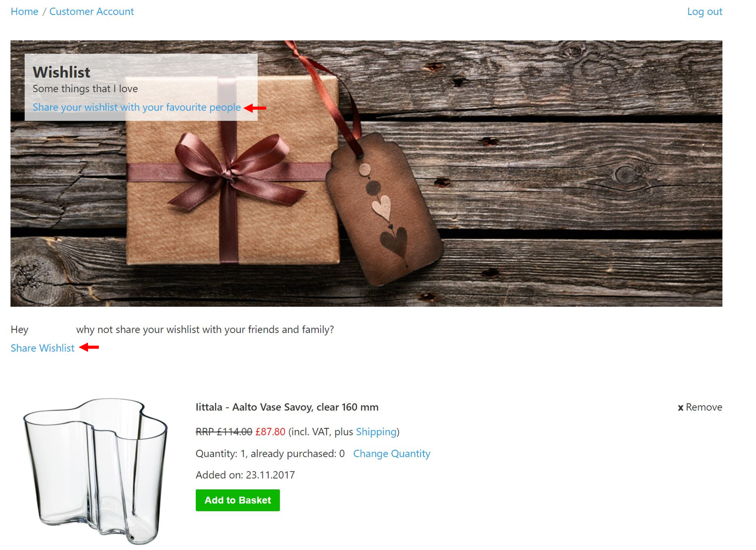This screenshot has height=550, width=756.
Task: Remove the vase from the wishlist
Action: 700,407
